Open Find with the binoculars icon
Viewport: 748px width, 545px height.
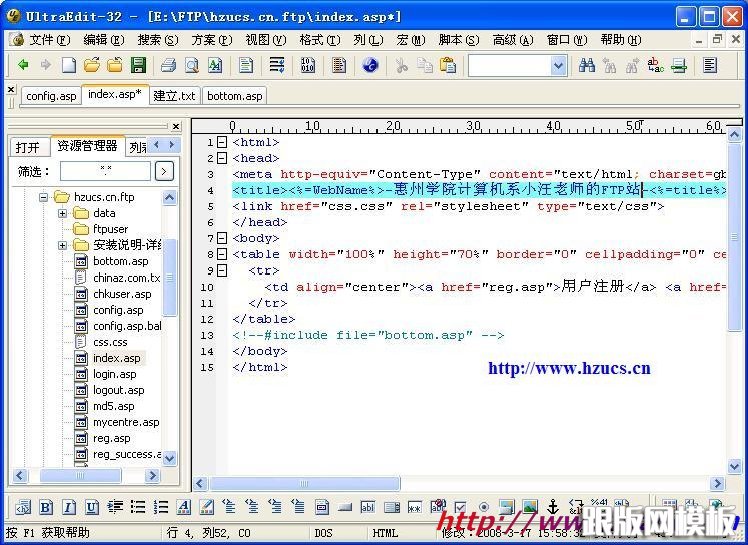point(586,65)
